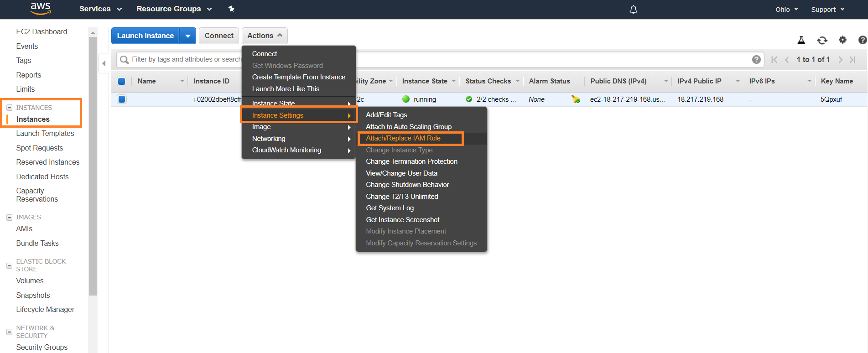Open Security Groups in sidebar
Image resolution: width=868 pixels, height=353 pixels.
[42, 347]
